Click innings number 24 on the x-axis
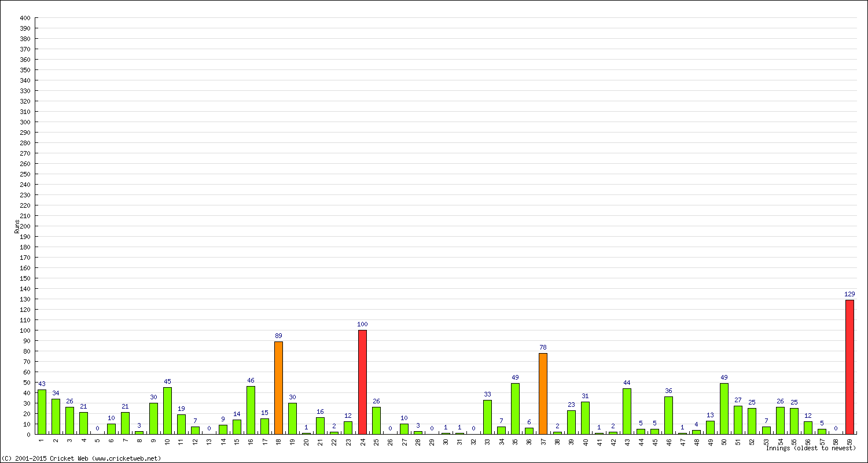 click(362, 441)
